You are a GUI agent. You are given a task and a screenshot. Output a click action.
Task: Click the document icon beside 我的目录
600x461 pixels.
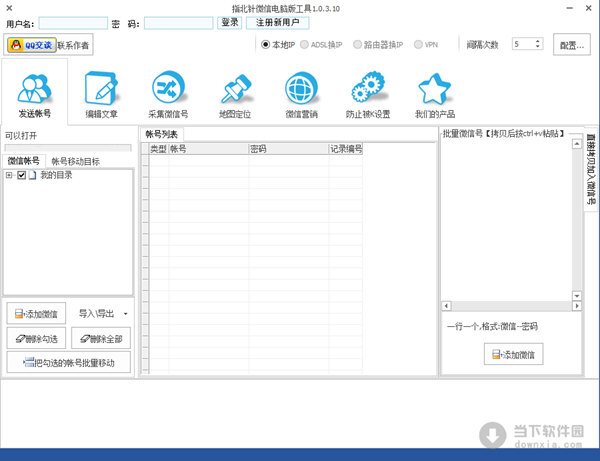[x=32, y=175]
